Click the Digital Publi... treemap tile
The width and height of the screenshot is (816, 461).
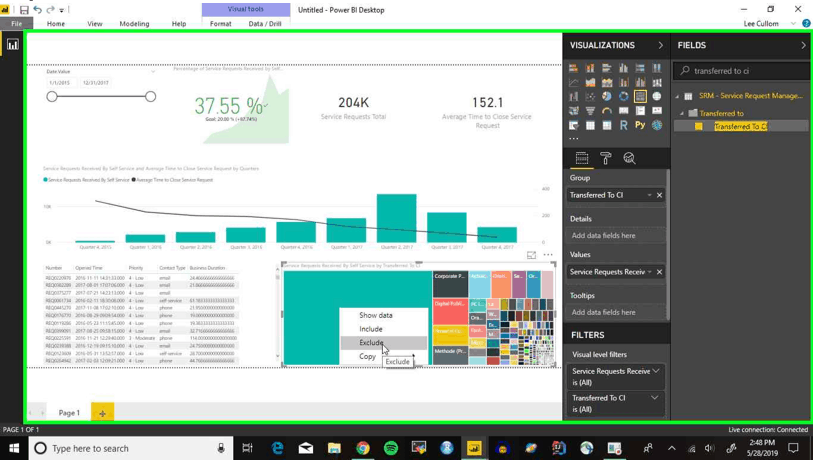(450, 311)
